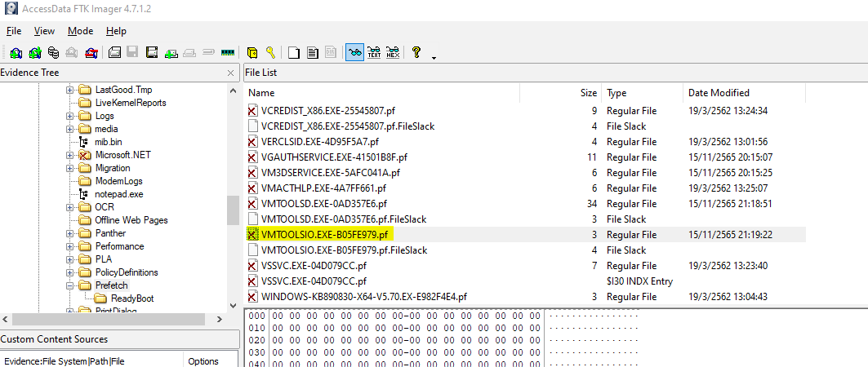Toggle Text preview mode in toolbar
Screen dimensions: 868x367
(x=374, y=52)
